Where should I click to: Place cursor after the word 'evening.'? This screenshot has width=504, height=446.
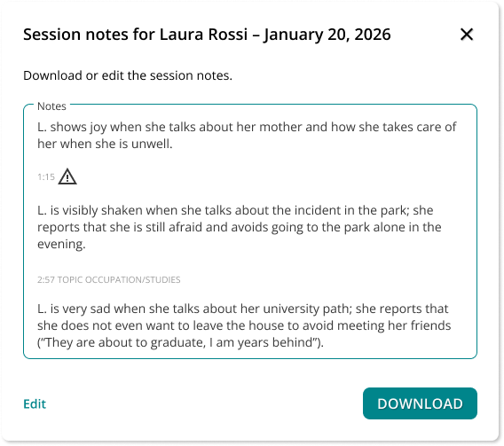(87, 244)
